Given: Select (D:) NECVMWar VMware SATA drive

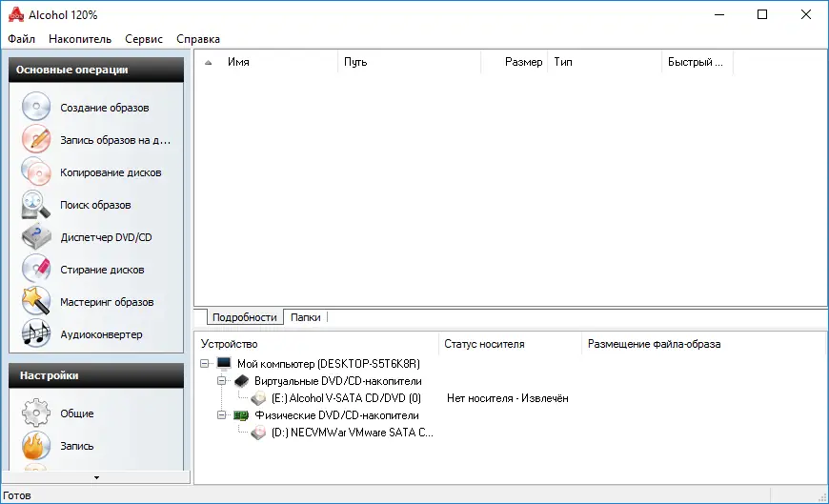Looking at the screenshot, I should click(353, 433).
